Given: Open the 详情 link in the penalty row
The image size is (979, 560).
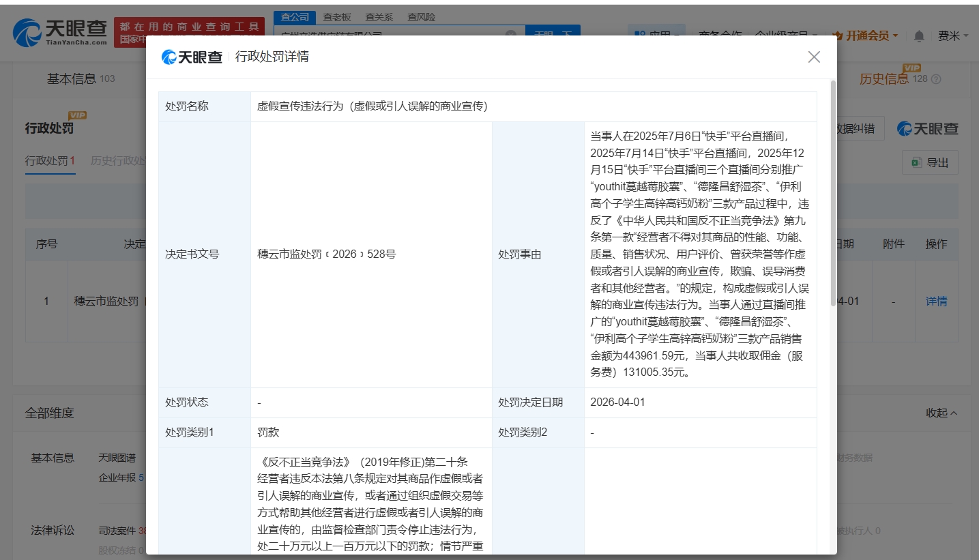Looking at the screenshot, I should (x=935, y=301).
